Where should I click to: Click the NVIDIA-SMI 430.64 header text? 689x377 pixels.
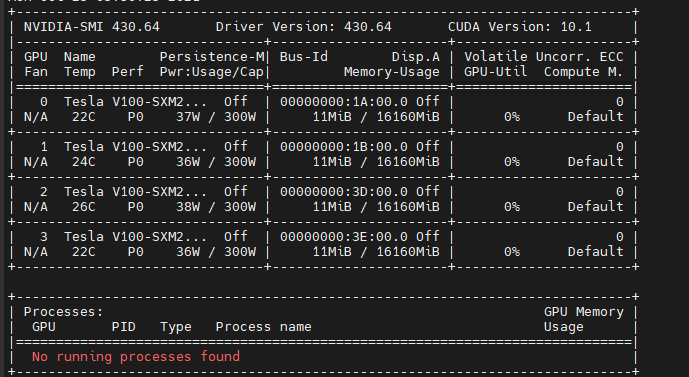pyautogui.click(x=91, y=27)
